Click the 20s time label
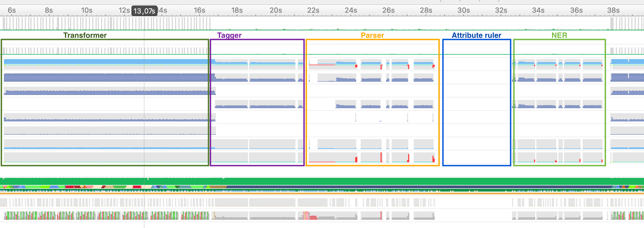The image size is (644, 228). pos(276,10)
